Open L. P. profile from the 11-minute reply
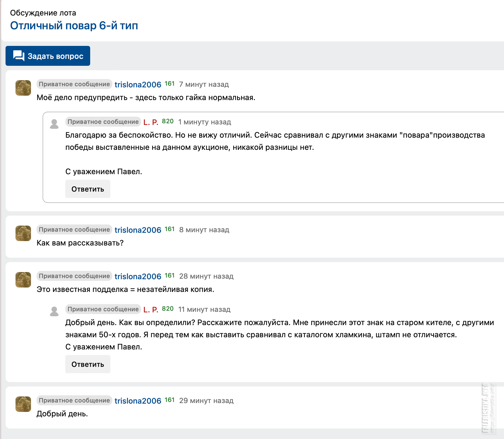This screenshot has width=504, height=439. 151,310
